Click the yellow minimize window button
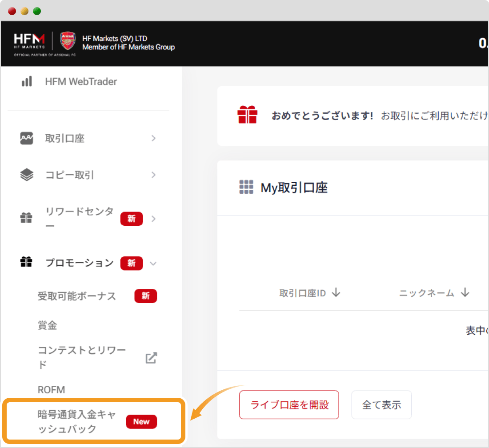Image resolution: width=489 pixels, height=448 pixels. point(24,11)
